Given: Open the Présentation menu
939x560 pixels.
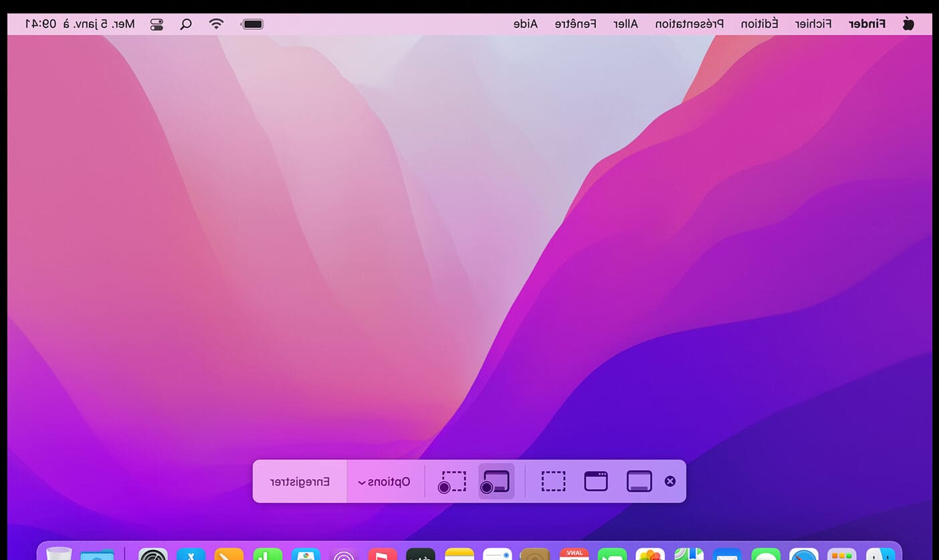Looking at the screenshot, I should pos(689,24).
